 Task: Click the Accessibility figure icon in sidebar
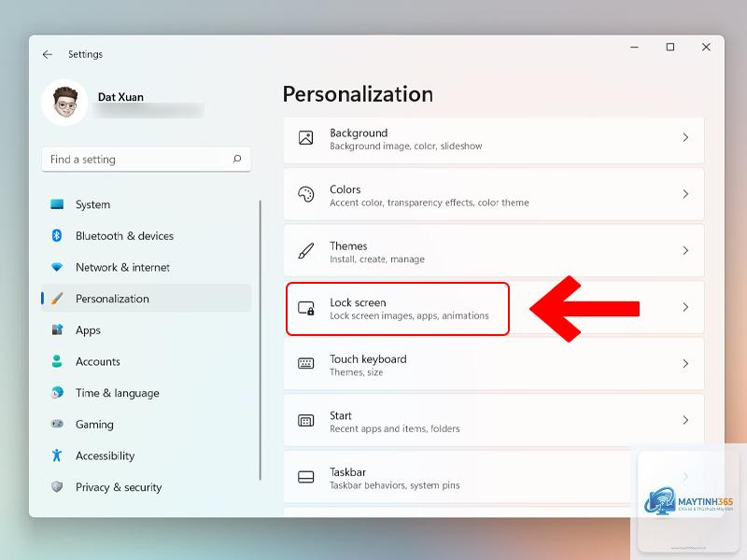click(57, 455)
